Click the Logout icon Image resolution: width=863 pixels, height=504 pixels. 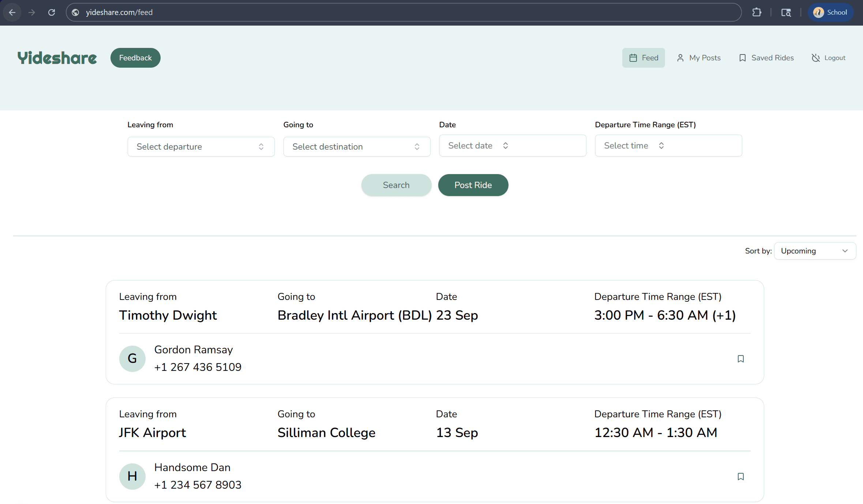point(815,57)
